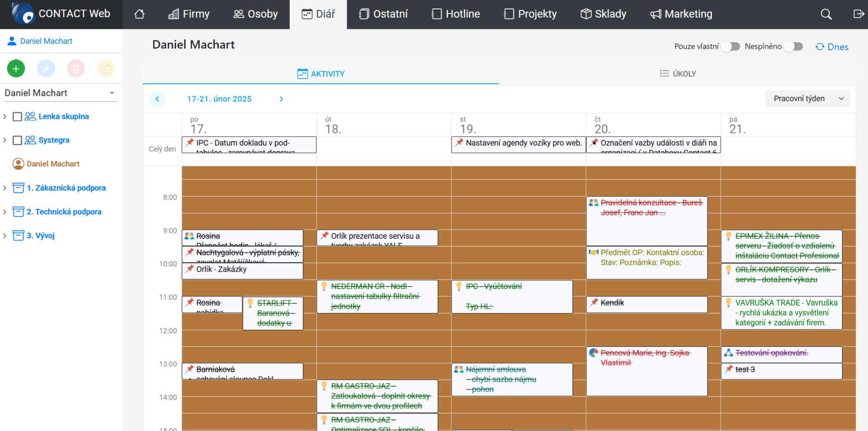Go to the home icon

click(x=139, y=14)
